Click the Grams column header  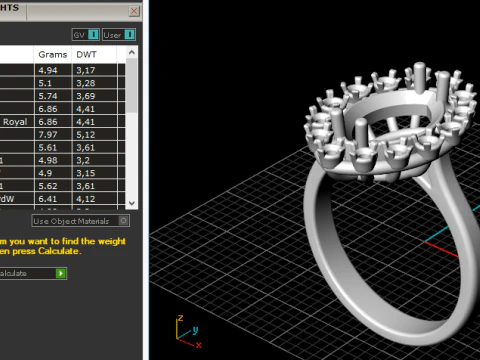pos(53,54)
